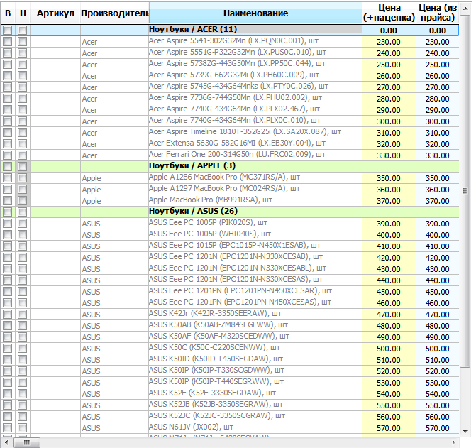The image size is (476, 448).
Task: Select ASUS Eee PC 1005P (WHI040S) cell
Action: point(255,235)
